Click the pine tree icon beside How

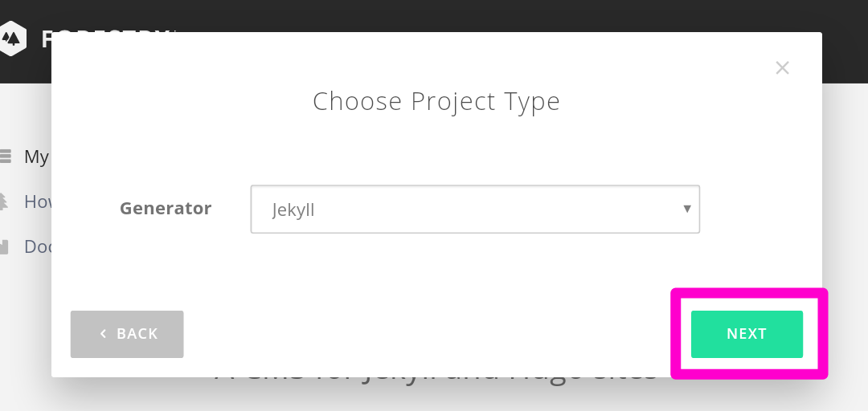pyautogui.click(x=3, y=201)
